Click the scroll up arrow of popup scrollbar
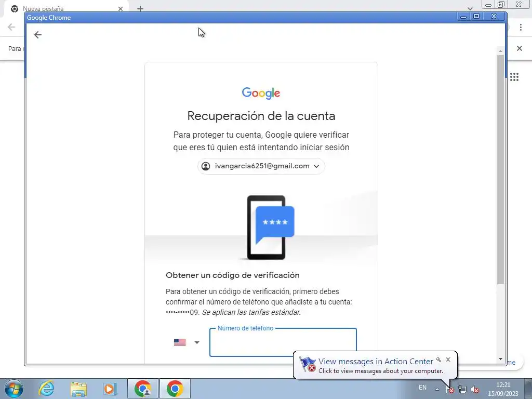 tap(500, 50)
